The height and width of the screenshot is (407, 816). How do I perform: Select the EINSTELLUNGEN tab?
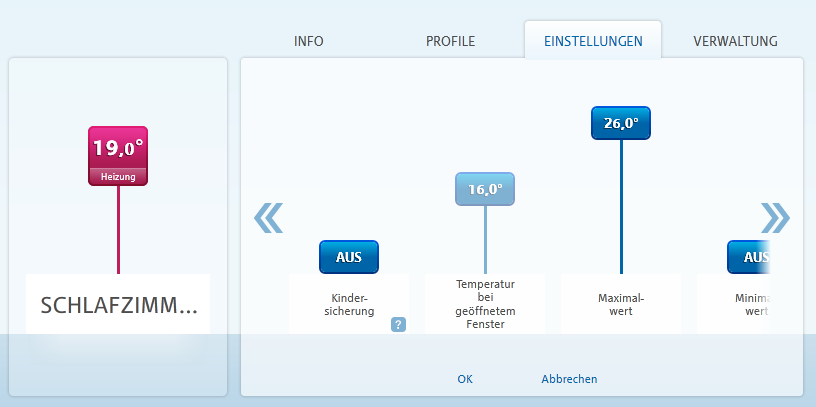point(593,41)
